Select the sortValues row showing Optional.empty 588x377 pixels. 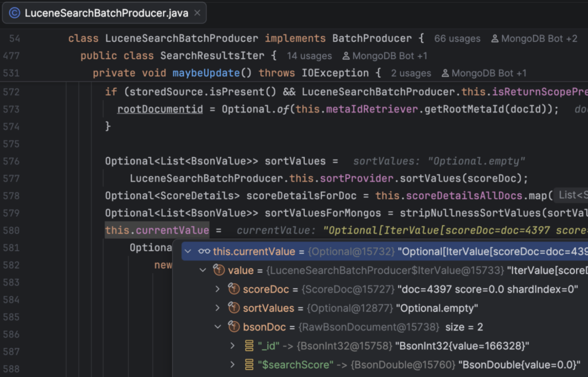point(385,308)
